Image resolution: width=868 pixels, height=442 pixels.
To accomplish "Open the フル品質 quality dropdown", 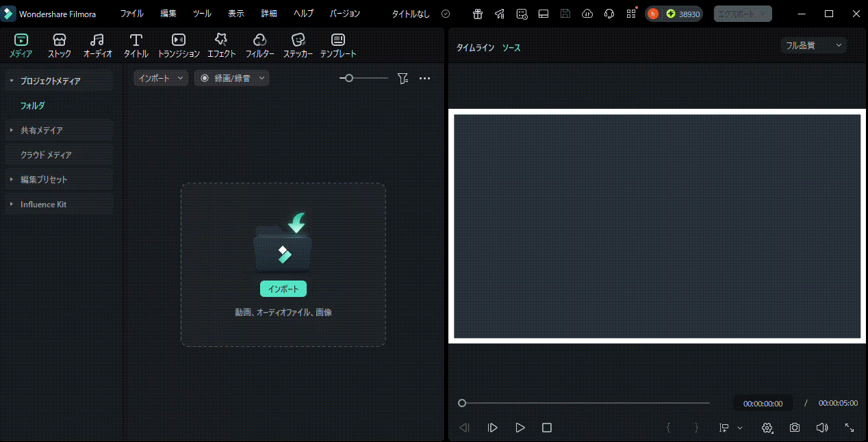I will [x=813, y=45].
